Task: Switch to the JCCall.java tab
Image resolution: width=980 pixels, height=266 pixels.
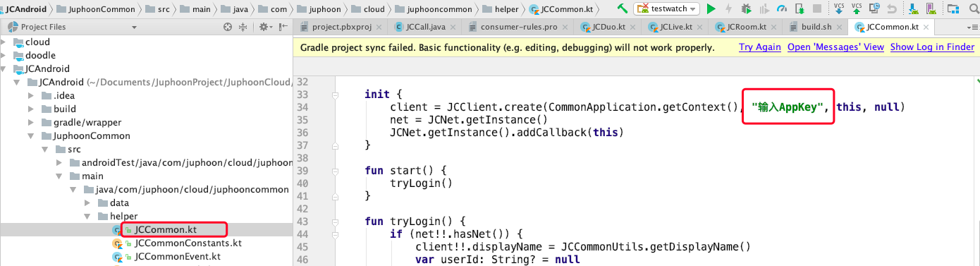Action: (x=427, y=27)
